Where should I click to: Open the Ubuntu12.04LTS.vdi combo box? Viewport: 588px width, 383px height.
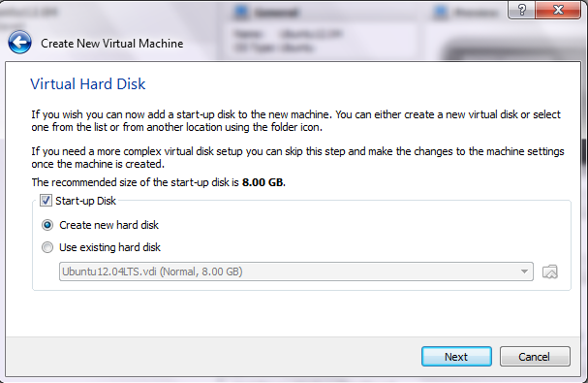pyautogui.click(x=295, y=271)
